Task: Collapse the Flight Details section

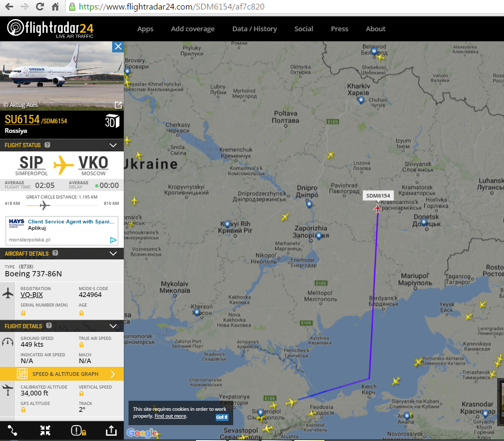Action: pyautogui.click(x=113, y=326)
